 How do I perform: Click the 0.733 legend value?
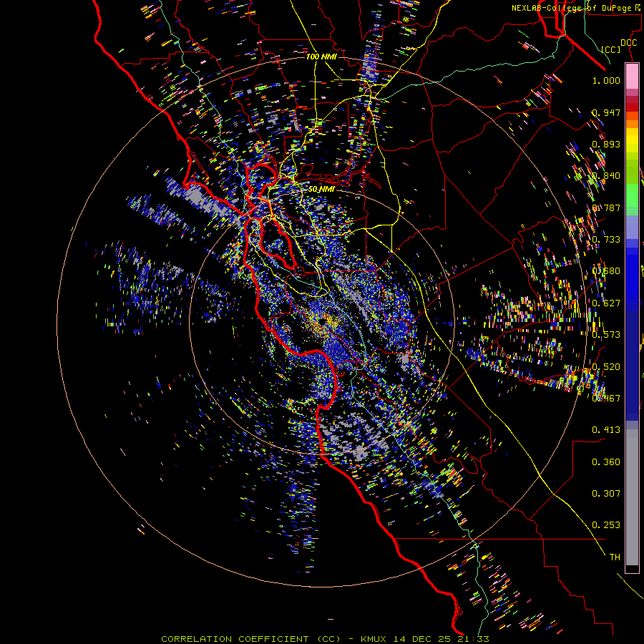pyautogui.click(x=606, y=240)
